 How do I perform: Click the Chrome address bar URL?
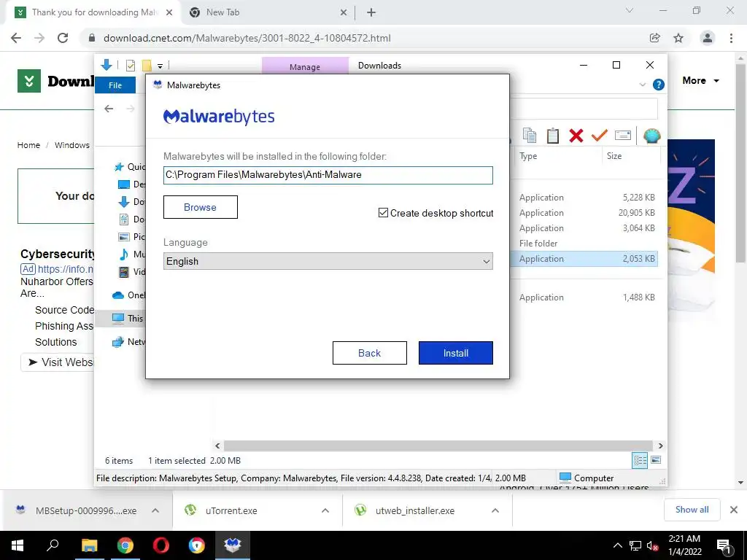pyautogui.click(x=247, y=38)
